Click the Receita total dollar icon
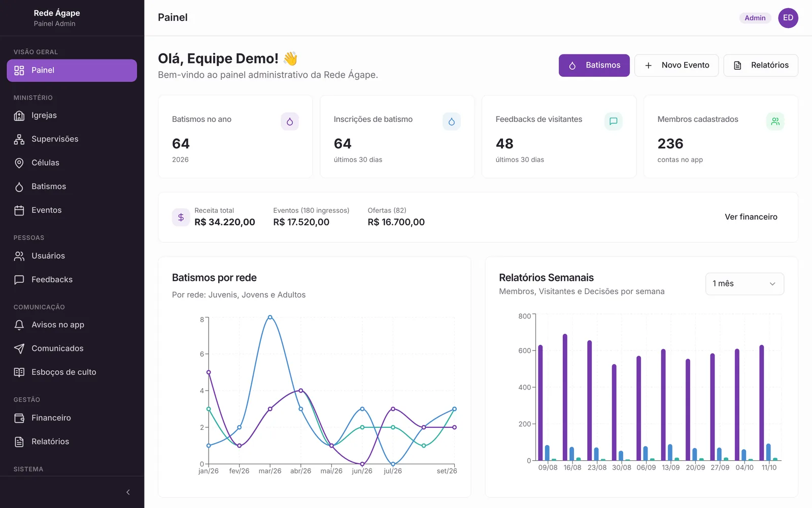This screenshot has height=508, width=812. coord(181,217)
